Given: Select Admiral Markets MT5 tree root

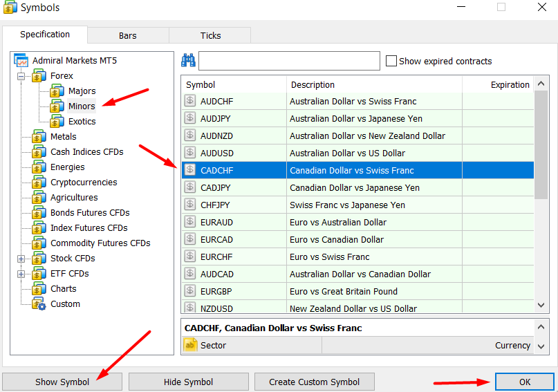Looking at the screenshot, I should coord(75,60).
